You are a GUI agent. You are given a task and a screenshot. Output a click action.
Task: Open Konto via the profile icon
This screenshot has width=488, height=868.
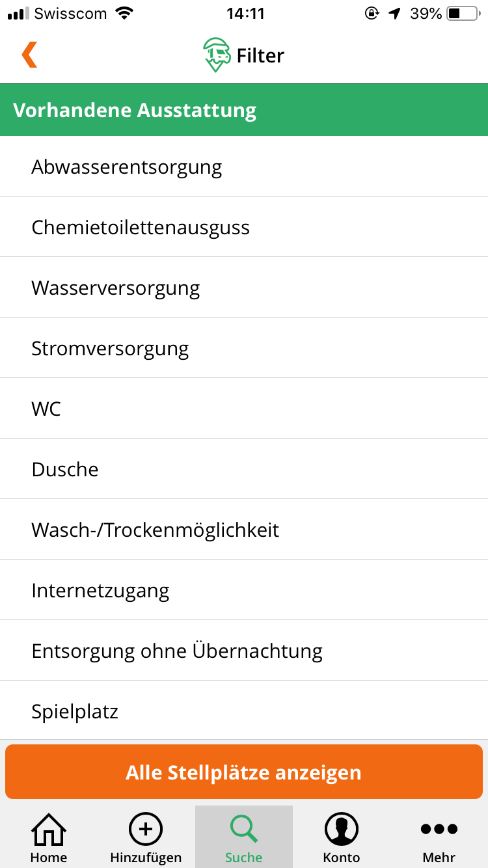point(342,829)
